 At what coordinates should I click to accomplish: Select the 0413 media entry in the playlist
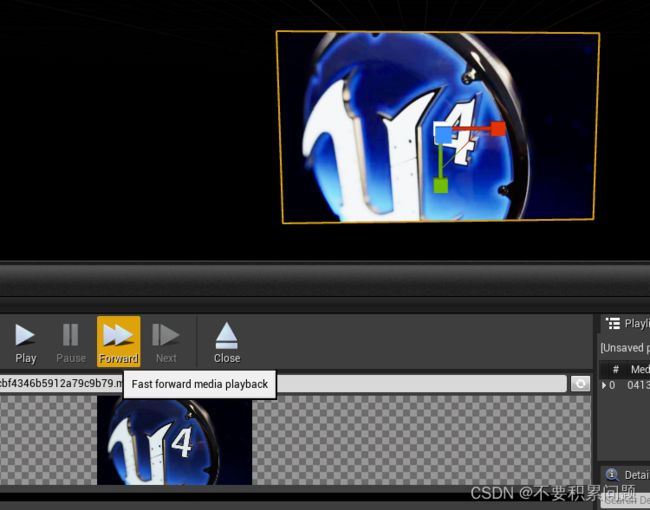[638, 386]
